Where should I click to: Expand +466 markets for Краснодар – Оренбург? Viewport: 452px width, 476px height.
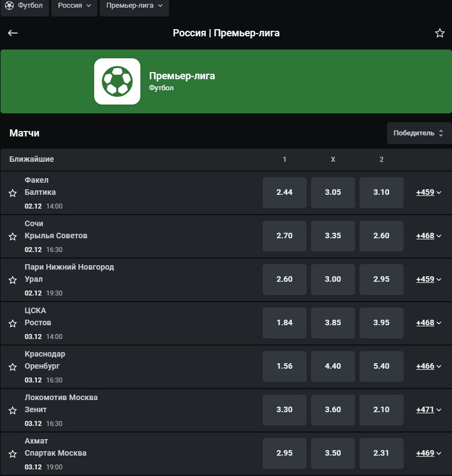point(428,366)
